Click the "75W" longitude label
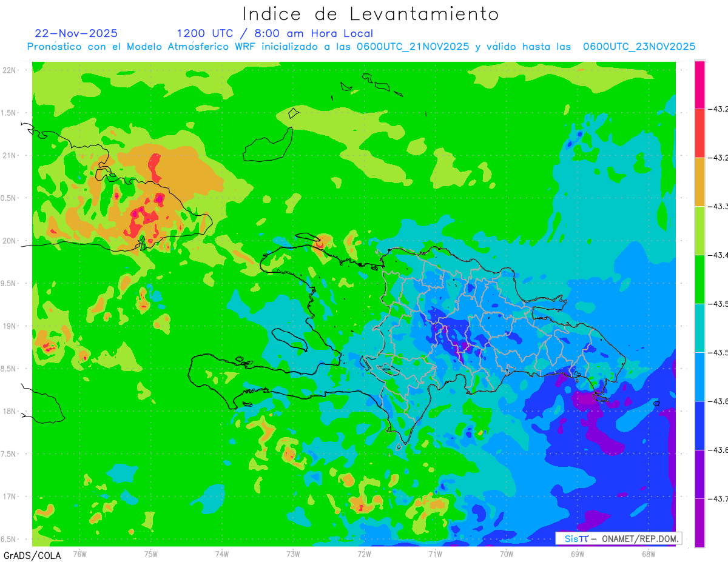 click(x=151, y=554)
